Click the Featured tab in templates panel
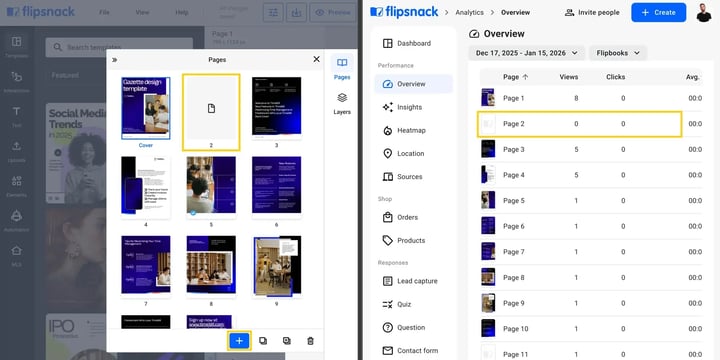Screen dimensions: 720x360 (65, 75)
